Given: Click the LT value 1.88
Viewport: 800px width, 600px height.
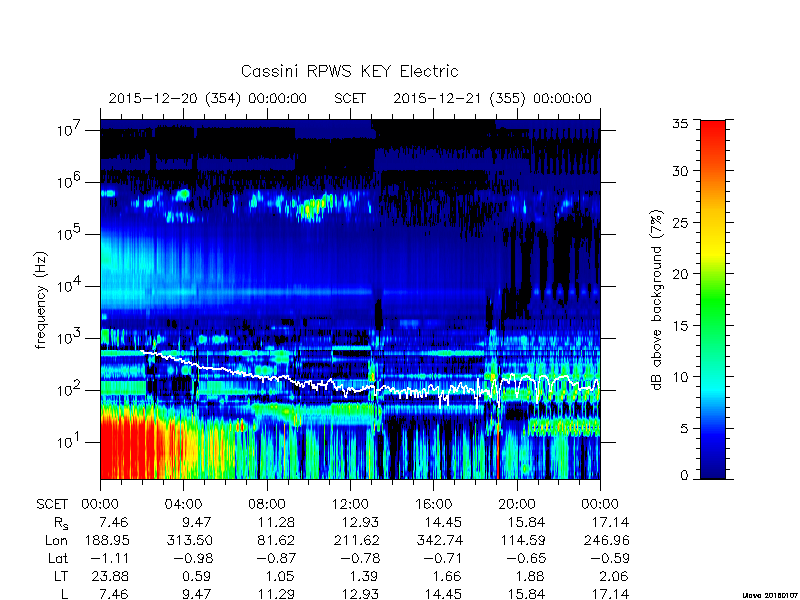Looking at the screenshot, I should click(531, 577).
